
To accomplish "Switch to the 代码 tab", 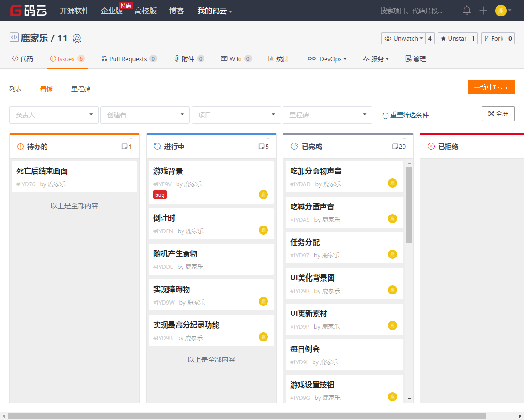I will pyautogui.click(x=22, y=59).
